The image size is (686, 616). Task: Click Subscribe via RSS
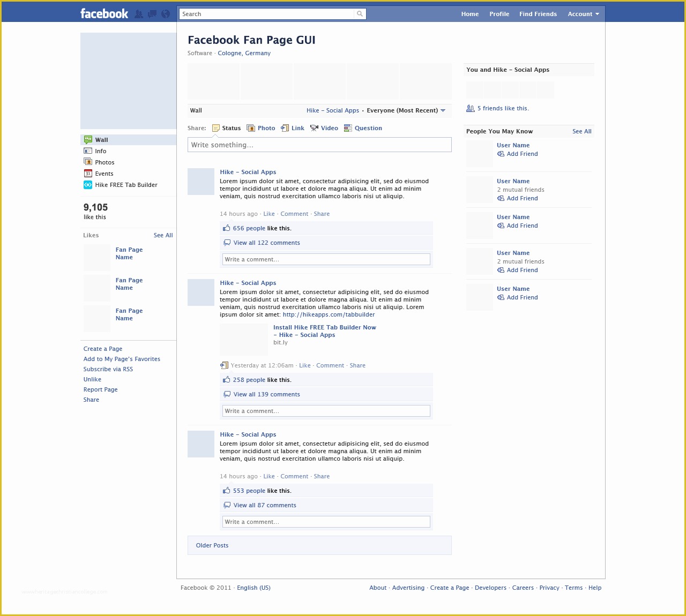click(108, 369)
